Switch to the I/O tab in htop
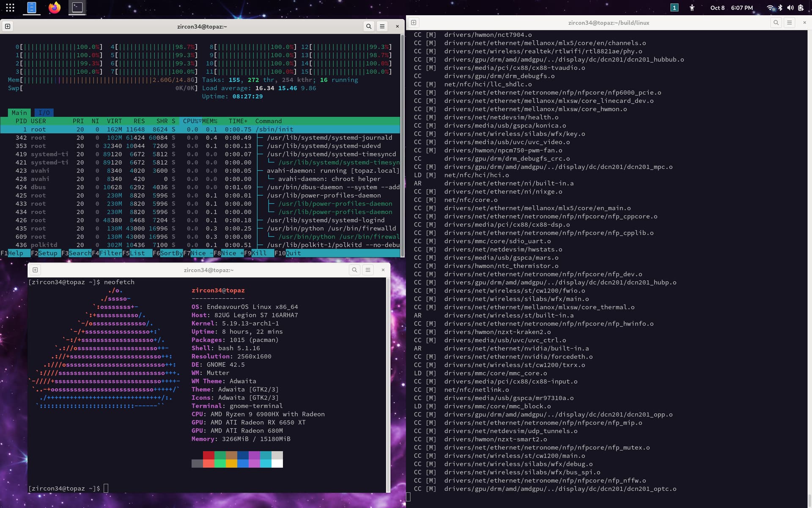The width and height of the screenshot is (812, 508). (44, 113)
